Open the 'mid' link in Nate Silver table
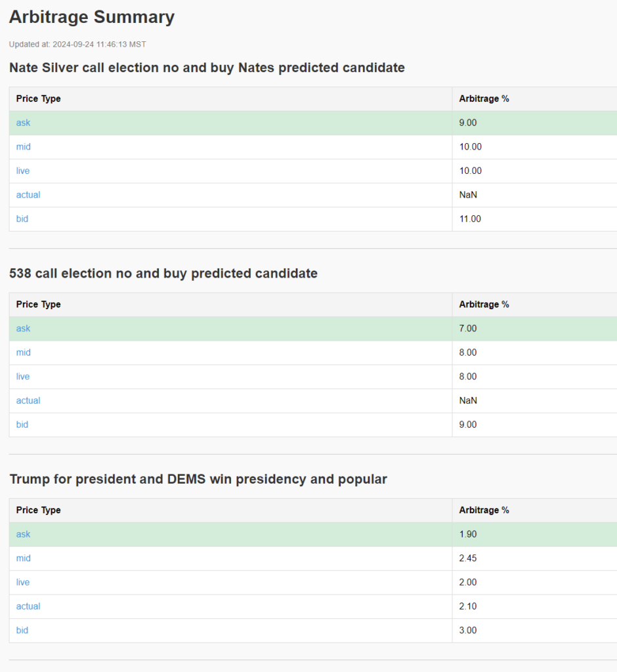The image size is (617, 672). (24, 147)
